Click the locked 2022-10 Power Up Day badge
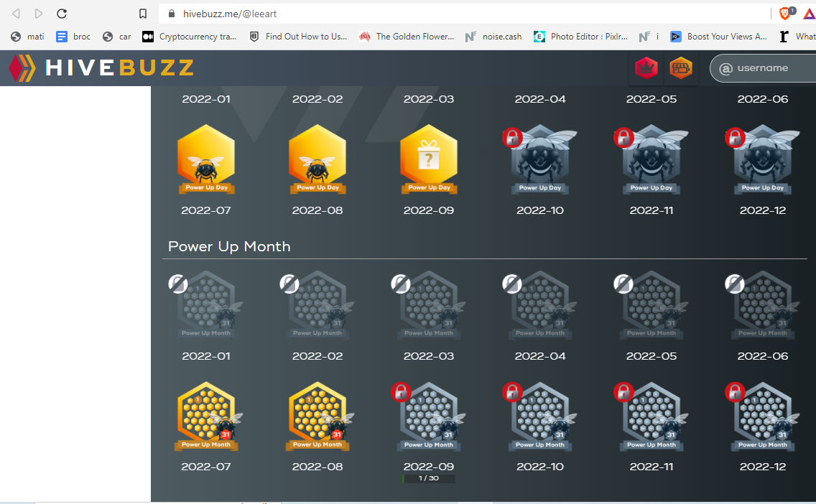 [x=540, y=159]
